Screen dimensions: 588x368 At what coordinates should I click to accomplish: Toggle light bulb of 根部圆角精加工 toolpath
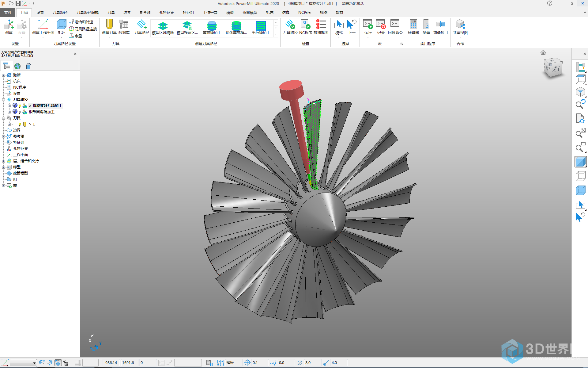pos(20,112)
